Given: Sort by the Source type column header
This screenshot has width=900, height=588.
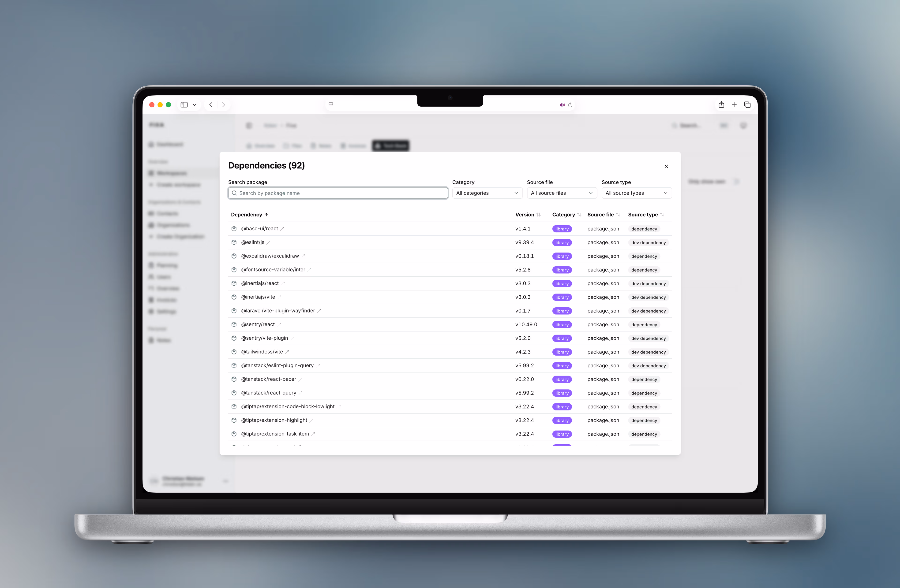Looking at the screenshot, I should point(646,215).
